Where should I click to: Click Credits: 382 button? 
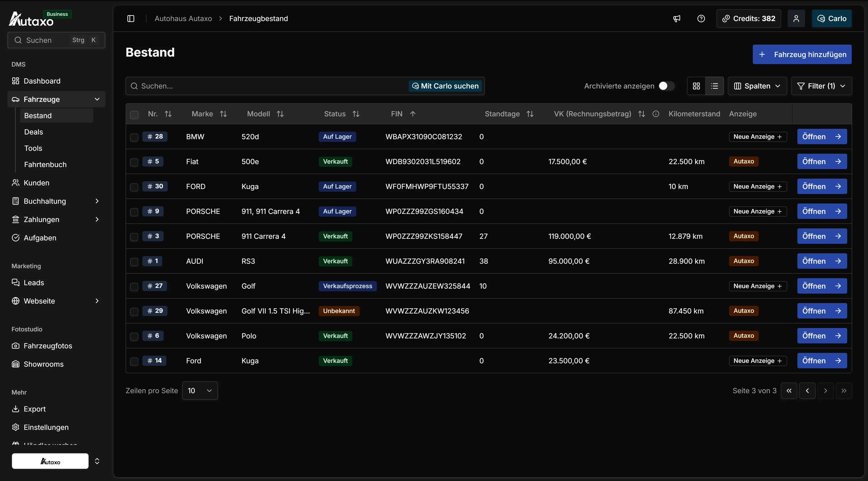(749, 19)
